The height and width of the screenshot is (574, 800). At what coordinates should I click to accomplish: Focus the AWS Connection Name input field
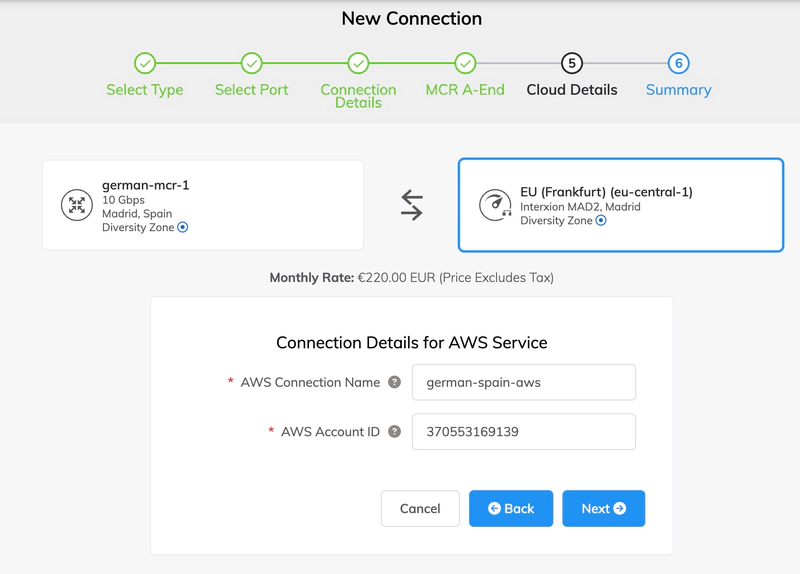coord(524,382)
